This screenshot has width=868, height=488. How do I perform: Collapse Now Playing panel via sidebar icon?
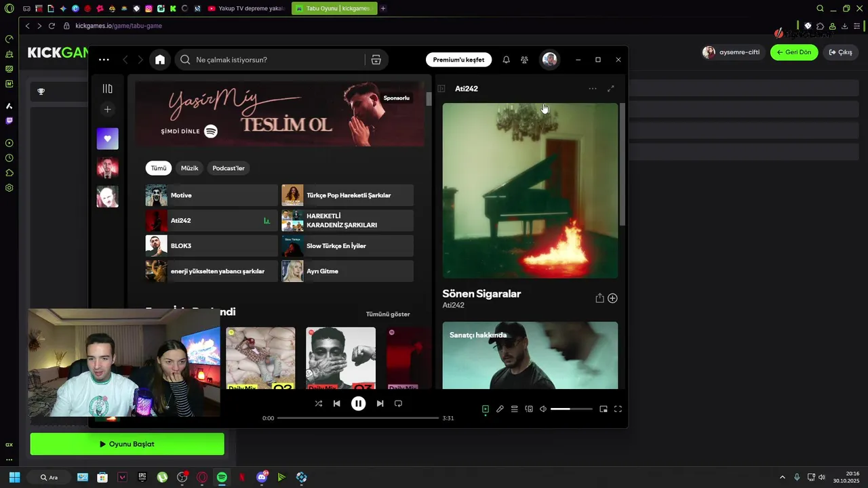tap(441, 89)
